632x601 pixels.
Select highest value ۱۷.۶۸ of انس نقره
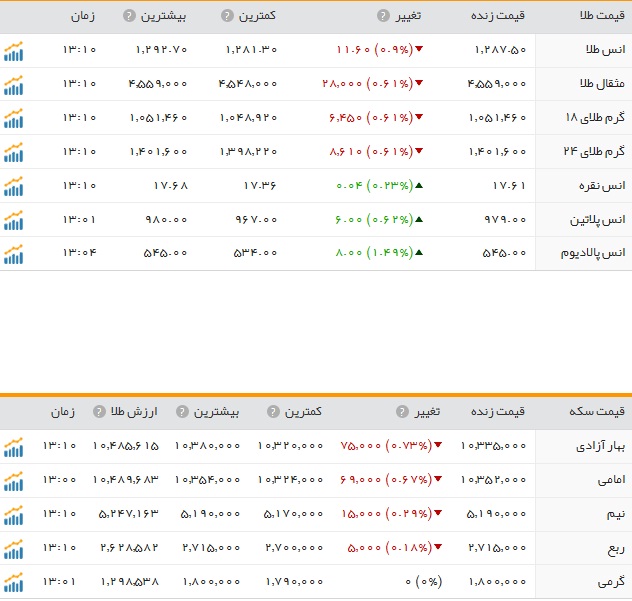170,185
